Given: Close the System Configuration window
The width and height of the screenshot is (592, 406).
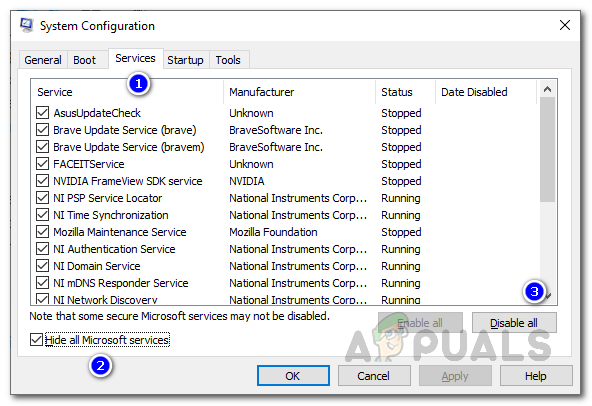Looking at the screenshot, I should tap(564, 25).
